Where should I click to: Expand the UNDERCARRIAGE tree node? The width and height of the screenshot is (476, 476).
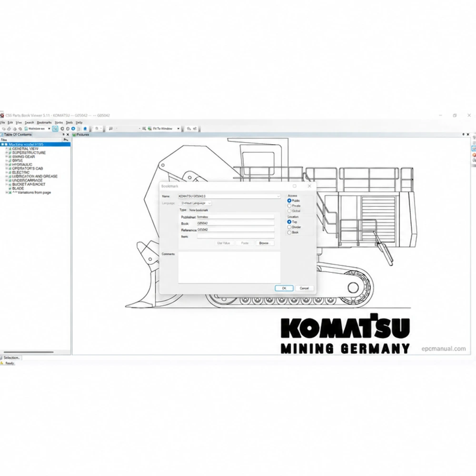pos(6,180)
